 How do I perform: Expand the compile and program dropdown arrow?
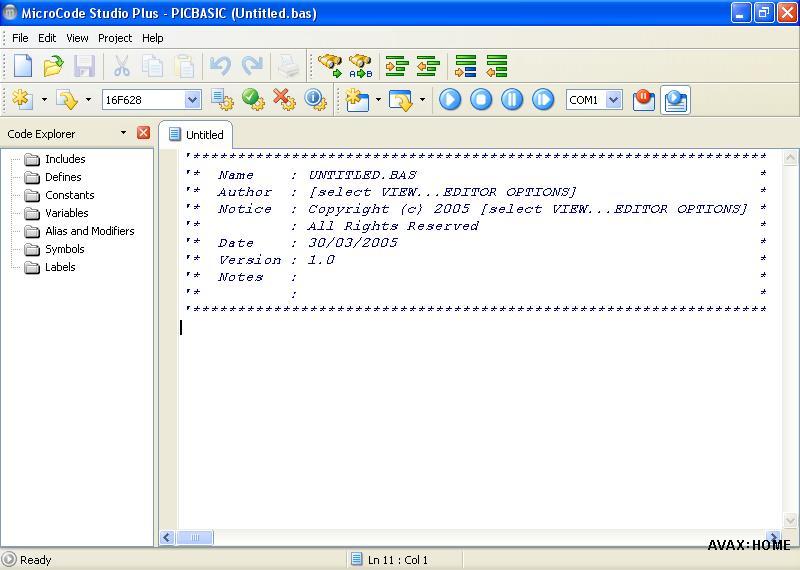coord(88,100)
